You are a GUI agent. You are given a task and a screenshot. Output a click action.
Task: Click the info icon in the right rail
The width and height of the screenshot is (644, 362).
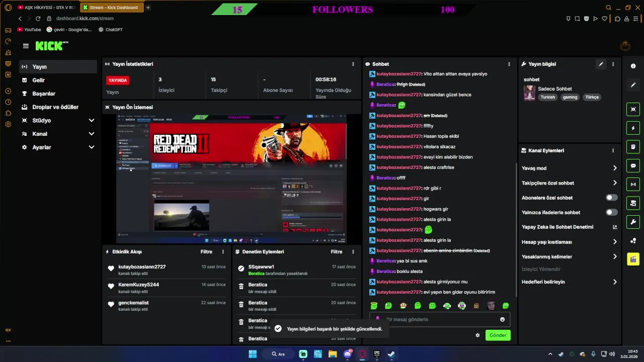pos(633,66)
